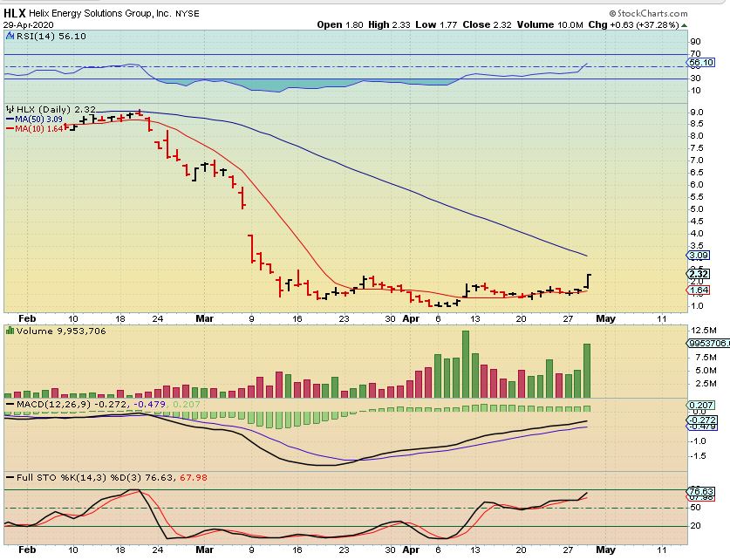Screen dimensions: 730x560
Task: Click the red 67.98 stochastic %D value
Action: click(x=194, y=478)
